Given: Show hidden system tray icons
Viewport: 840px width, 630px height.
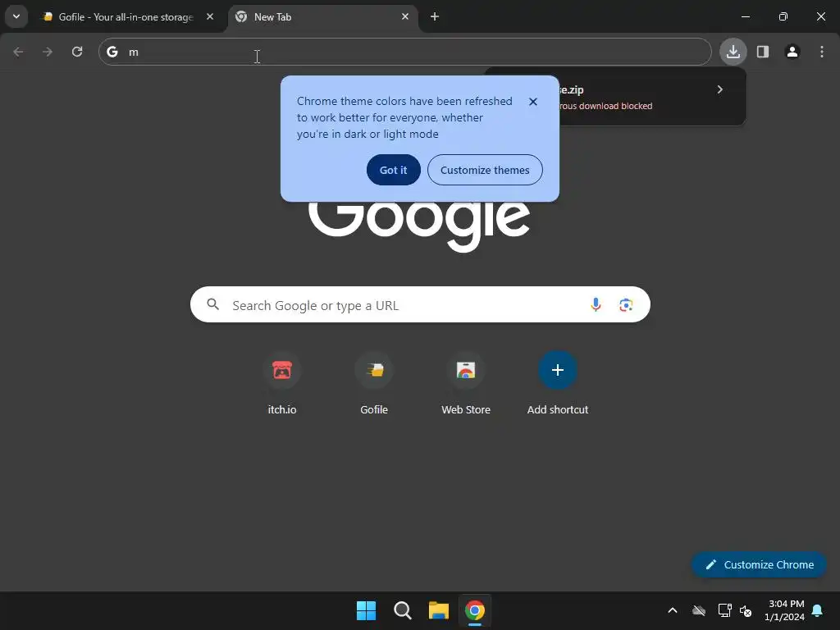Looking at the screenshot, I should coord(673,610).
